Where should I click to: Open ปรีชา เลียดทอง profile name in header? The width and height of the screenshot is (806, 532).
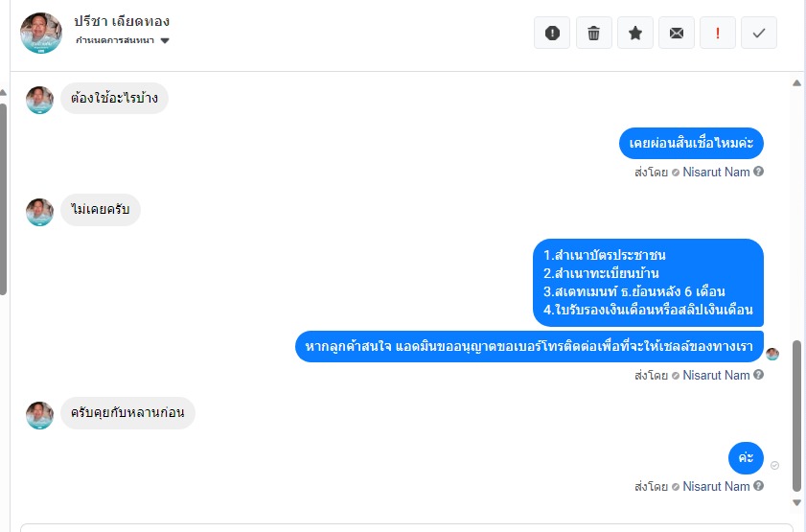[122, 21]
